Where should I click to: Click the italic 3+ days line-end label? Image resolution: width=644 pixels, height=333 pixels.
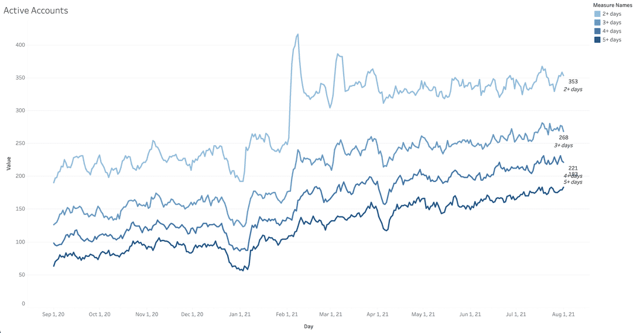563,145
